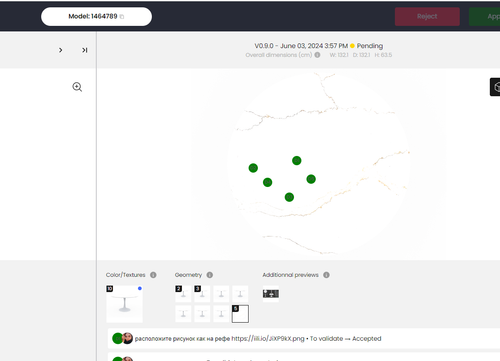500x361 pixels.
Task: Show info icon beside Additionnal previews
Action: [326, 275]
